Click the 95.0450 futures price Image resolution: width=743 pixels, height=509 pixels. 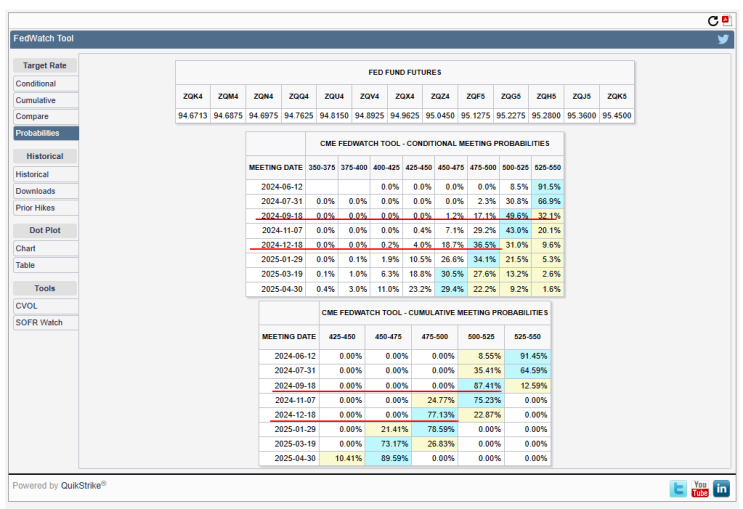(440, 116)
